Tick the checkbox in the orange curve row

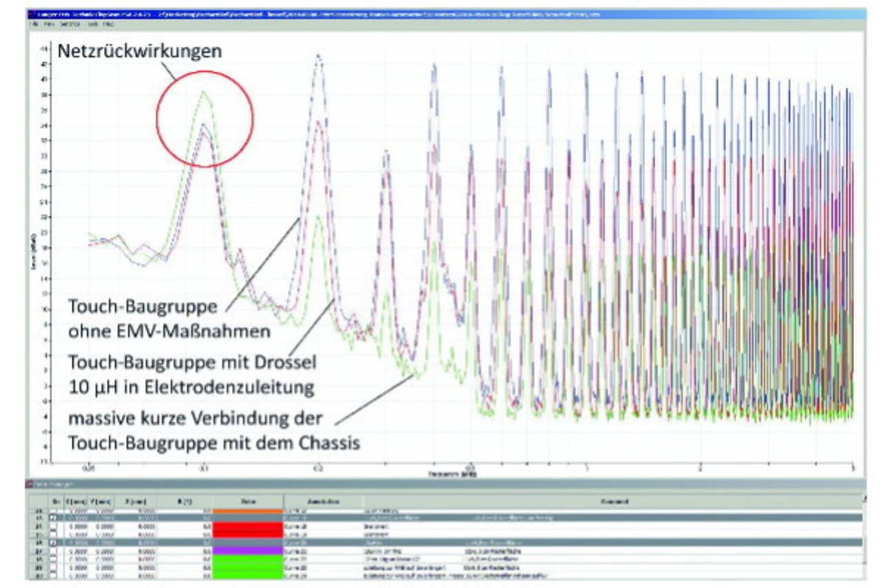click(x=54, y=510)
